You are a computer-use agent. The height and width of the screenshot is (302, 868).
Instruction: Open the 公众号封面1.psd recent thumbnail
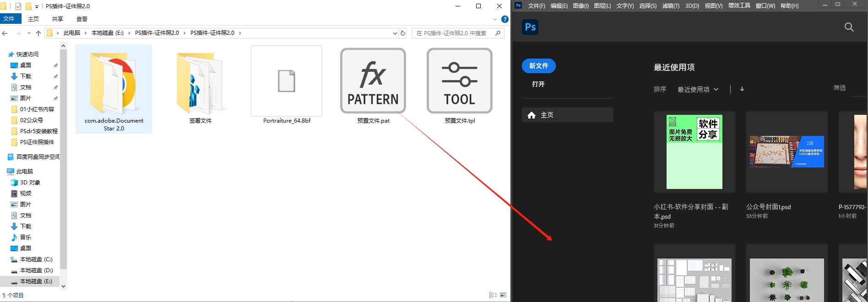(787, 152)
